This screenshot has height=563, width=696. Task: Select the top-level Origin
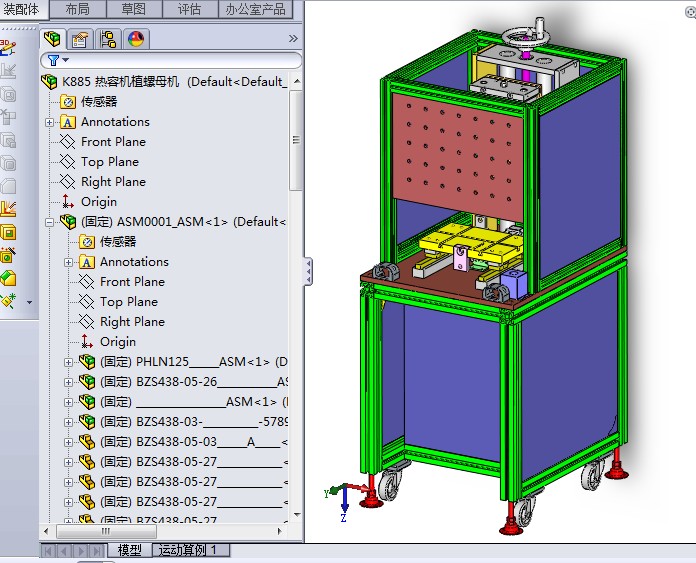pos(99,202)
